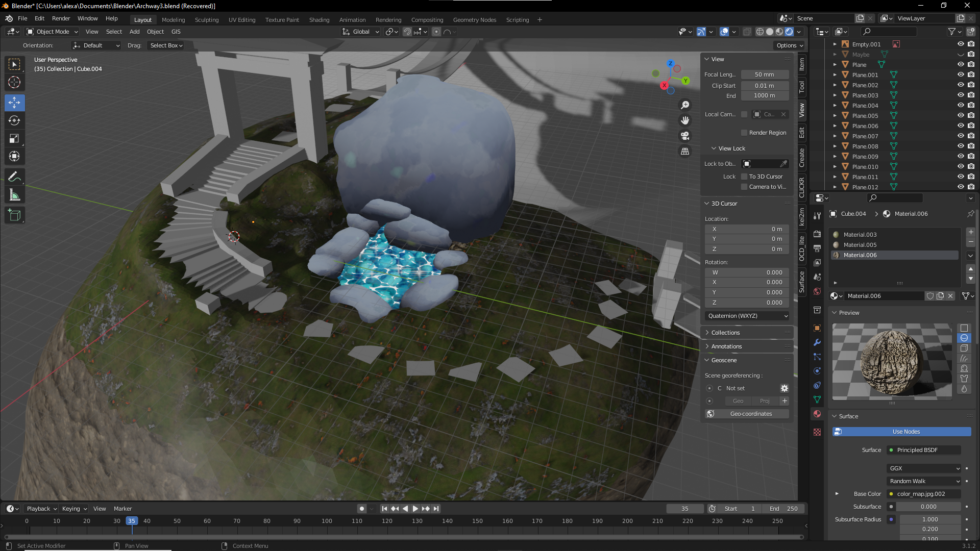Image resolution: width=980 pixels, height=551 pixels.
Task: Click the Geo-coordinates button
Action: (x=747, y=414)
